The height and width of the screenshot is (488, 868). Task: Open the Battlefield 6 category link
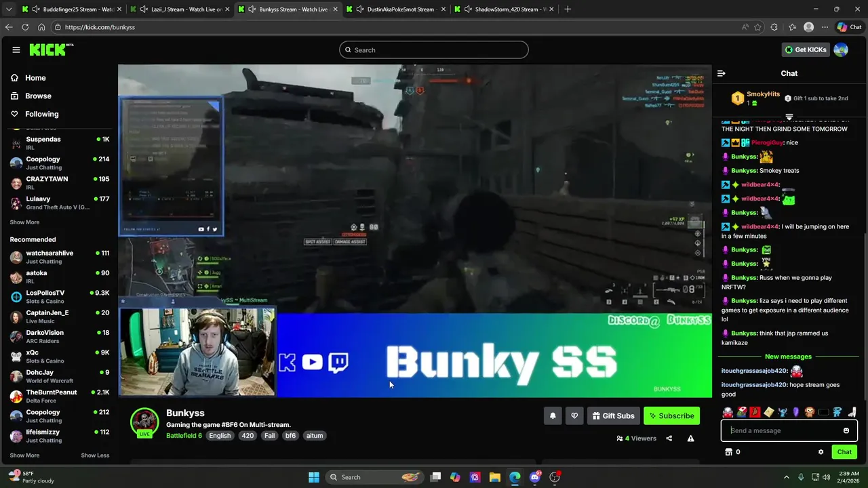pyautogui.click(x=184, y=436)
